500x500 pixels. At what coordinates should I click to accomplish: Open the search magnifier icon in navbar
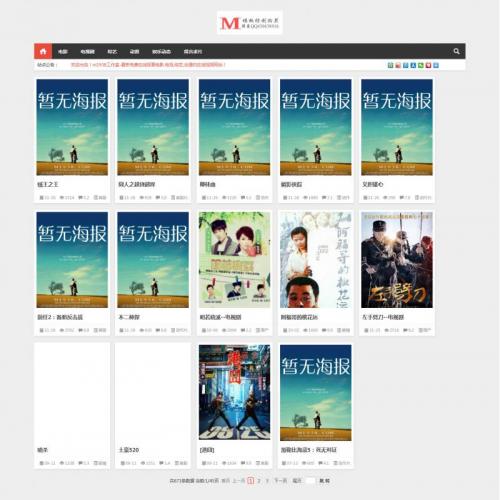[456, 51]
